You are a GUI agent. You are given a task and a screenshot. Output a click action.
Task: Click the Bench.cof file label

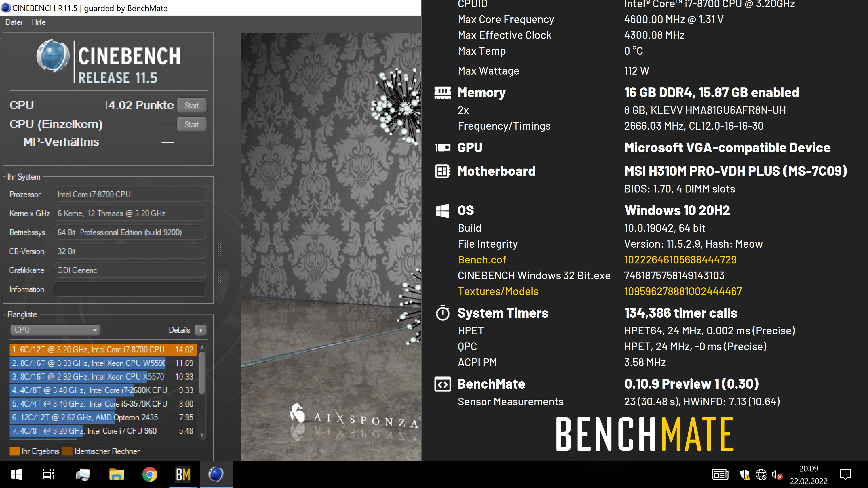tap(482, 260)
